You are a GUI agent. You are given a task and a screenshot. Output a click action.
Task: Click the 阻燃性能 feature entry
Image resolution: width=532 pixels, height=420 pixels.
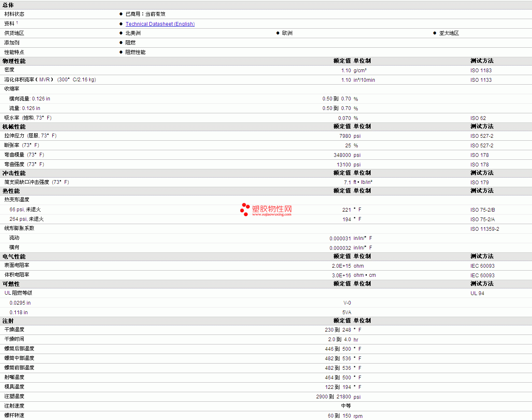pyautogui.click(x=136, y=52)
